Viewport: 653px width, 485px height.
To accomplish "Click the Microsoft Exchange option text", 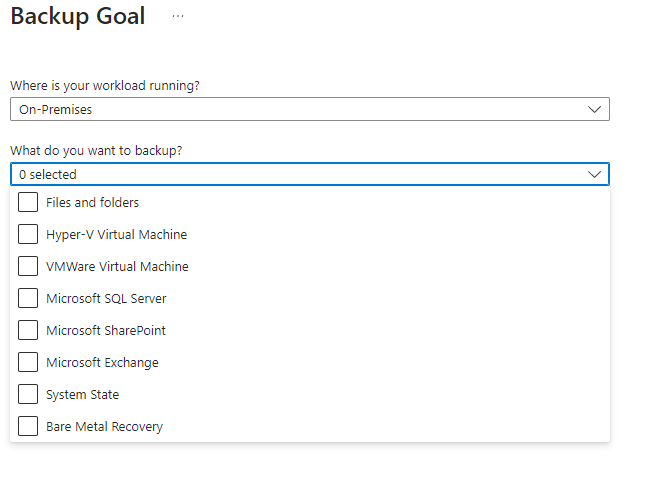I will pyautogui.click(x=102, y=362).
